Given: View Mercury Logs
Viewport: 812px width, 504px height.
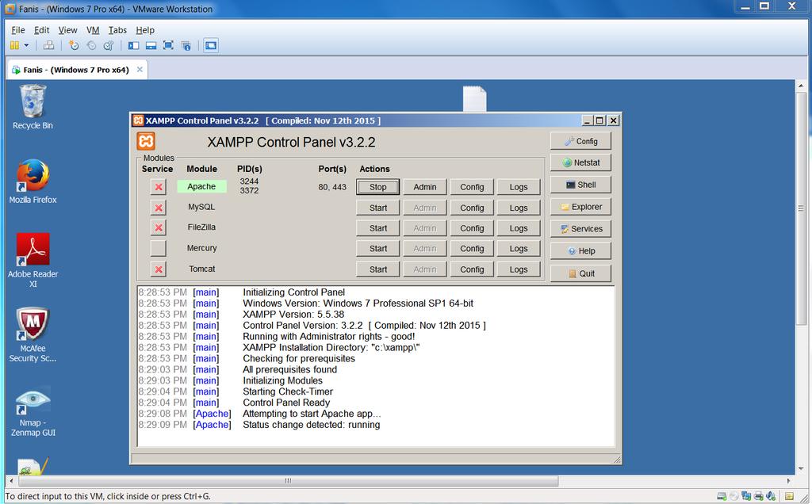Looking at the screenshot, I should click(519, 248).
